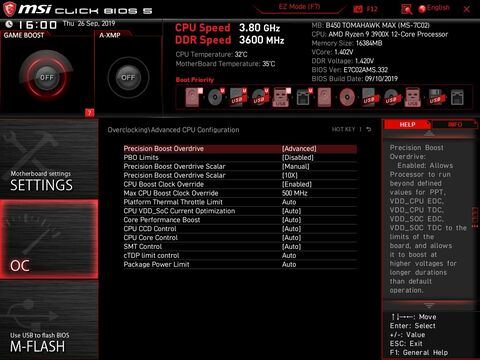Select the legacy CD/DVD disc boot icon
This screenshot has width=480, height=360.
click(x=347, y=98)
